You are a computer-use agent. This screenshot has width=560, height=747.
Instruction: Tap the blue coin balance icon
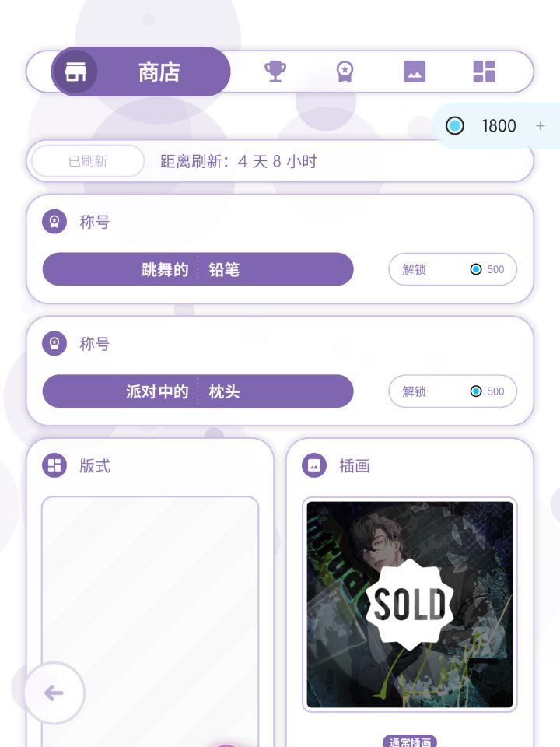tap(455, 126)
